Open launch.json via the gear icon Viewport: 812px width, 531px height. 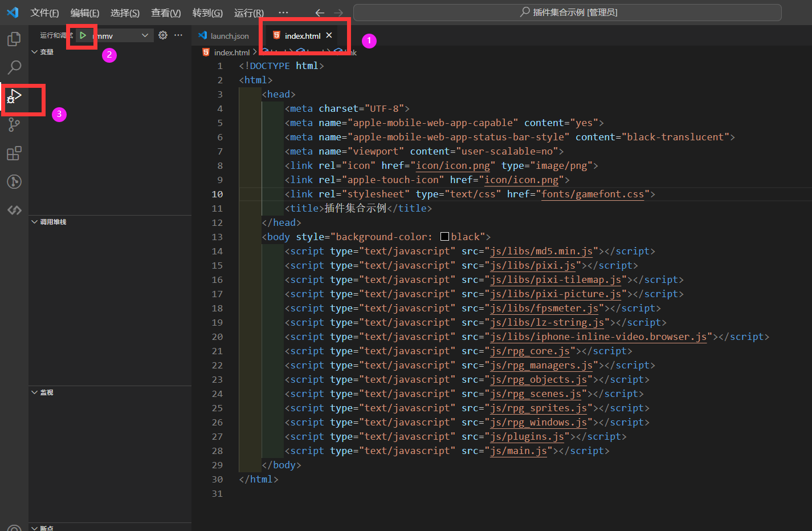pyautogui.click(x=163, y=35)
